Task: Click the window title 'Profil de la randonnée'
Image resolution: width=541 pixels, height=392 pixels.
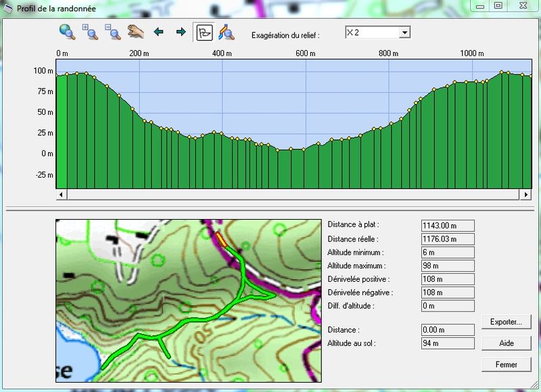Action: [56, 9]
